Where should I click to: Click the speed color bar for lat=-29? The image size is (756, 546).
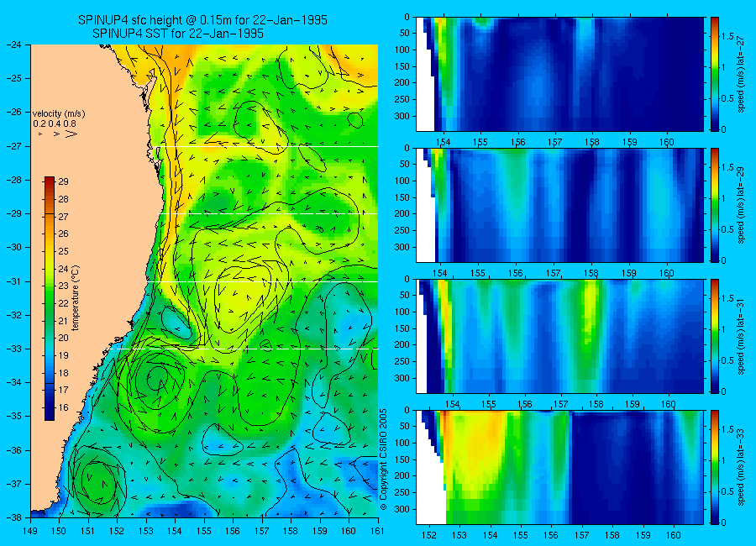tap(715, 205)
